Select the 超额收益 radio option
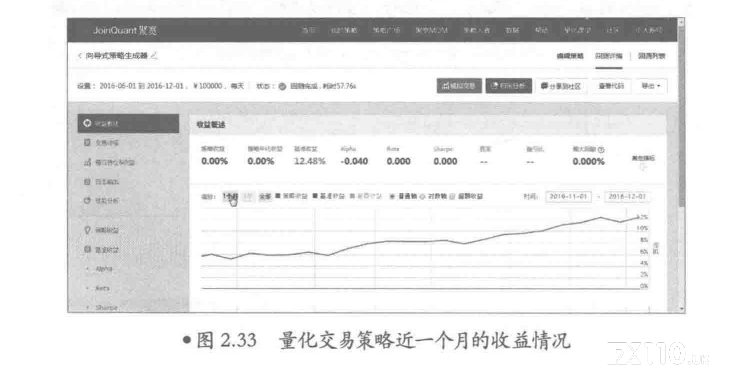 click(452, 197)
